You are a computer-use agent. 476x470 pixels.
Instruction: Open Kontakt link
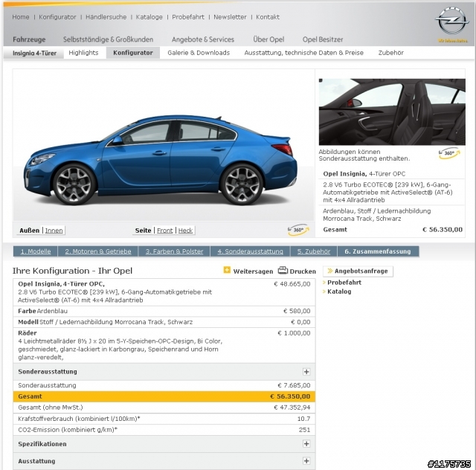click(x=268, y=17)
